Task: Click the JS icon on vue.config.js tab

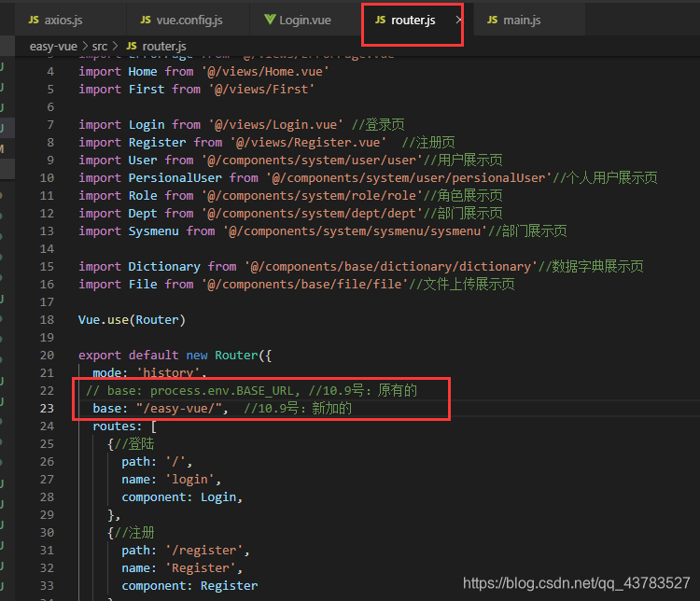Action: pyautogui.click(x=146, y=21)
